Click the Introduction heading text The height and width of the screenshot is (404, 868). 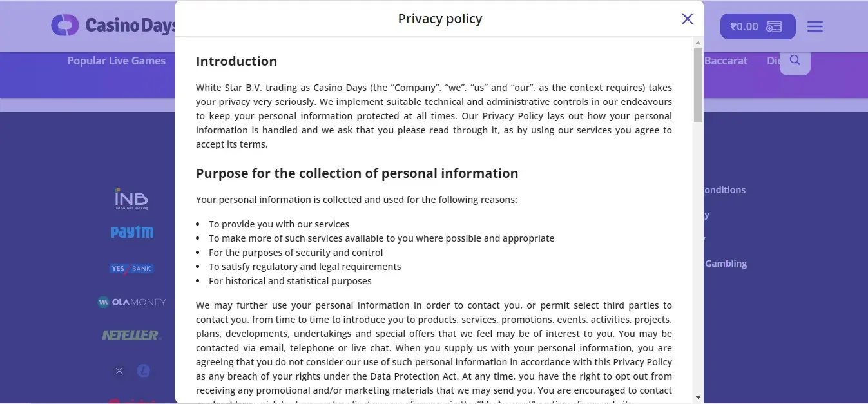point(236,61)
